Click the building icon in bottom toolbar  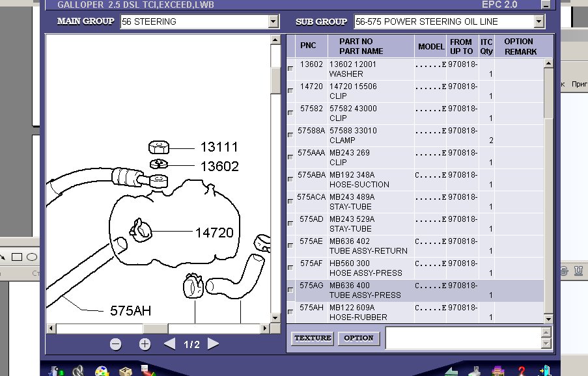[x=497, y=371]
